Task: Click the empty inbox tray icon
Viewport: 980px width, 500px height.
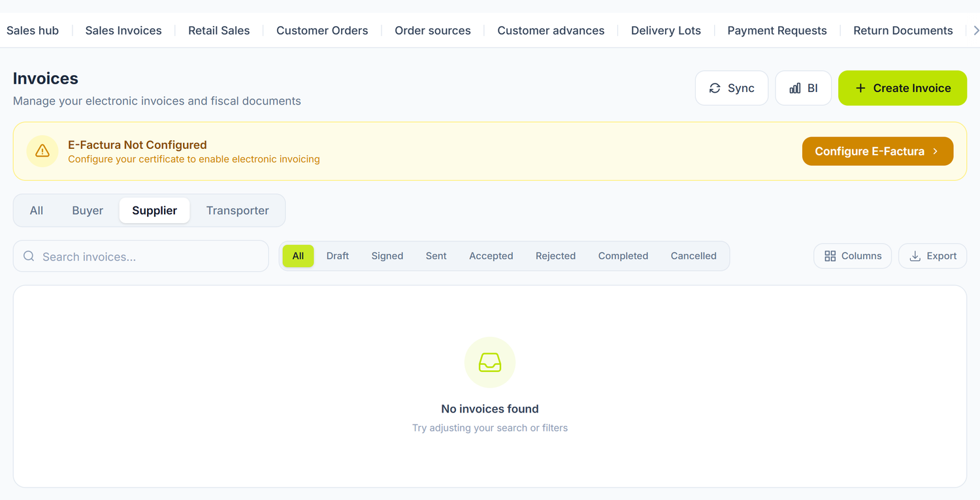Action: point(490,362)
